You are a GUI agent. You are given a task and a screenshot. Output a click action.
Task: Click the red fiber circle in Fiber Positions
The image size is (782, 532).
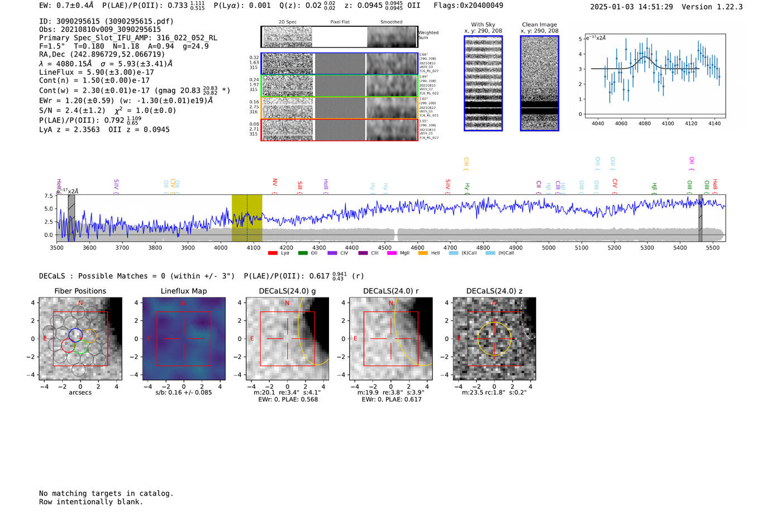[x=68, y=346]
